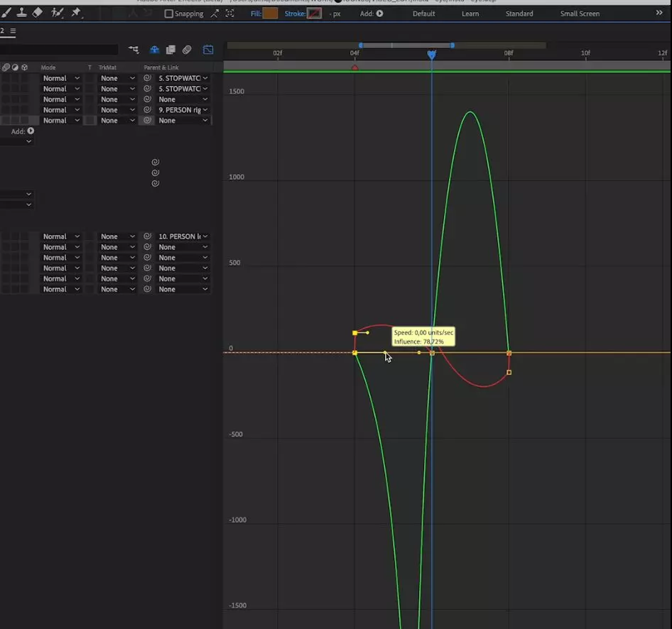Switch to the Learn workspace
Viewport: 672px width, 629px height.
pyautogui.click(x=470, y=13)
